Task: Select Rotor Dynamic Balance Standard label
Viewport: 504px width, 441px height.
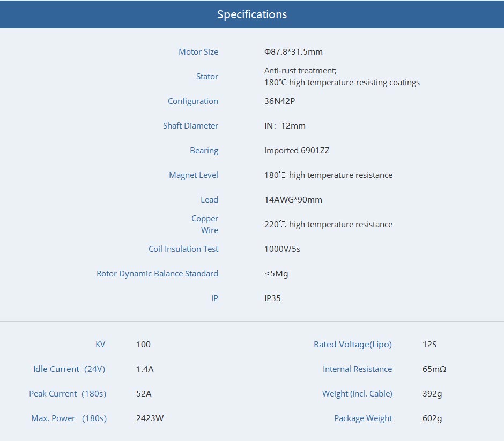Action: [x=157, y=274]
